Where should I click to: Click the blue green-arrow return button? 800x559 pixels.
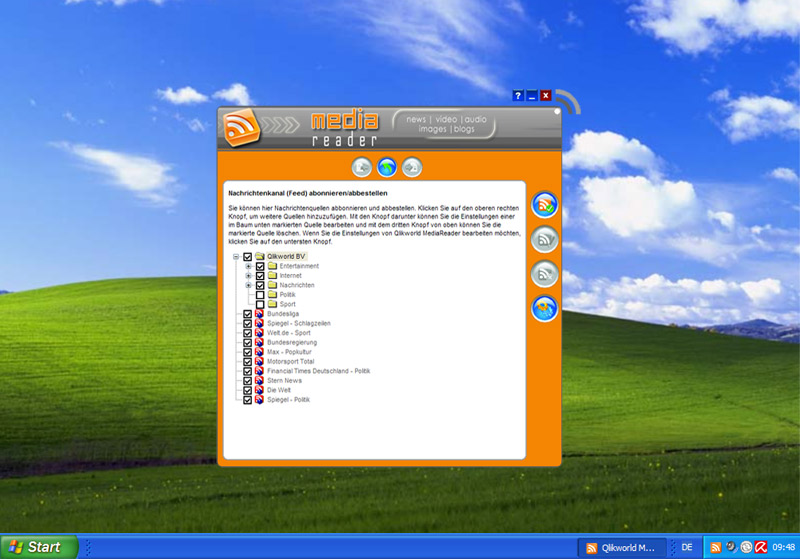point(387,167)
